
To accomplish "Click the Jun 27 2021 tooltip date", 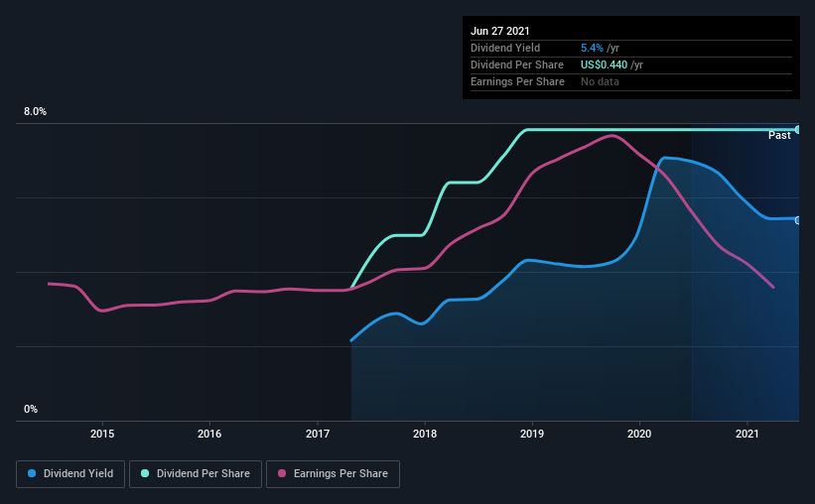I will pos(500,31).
